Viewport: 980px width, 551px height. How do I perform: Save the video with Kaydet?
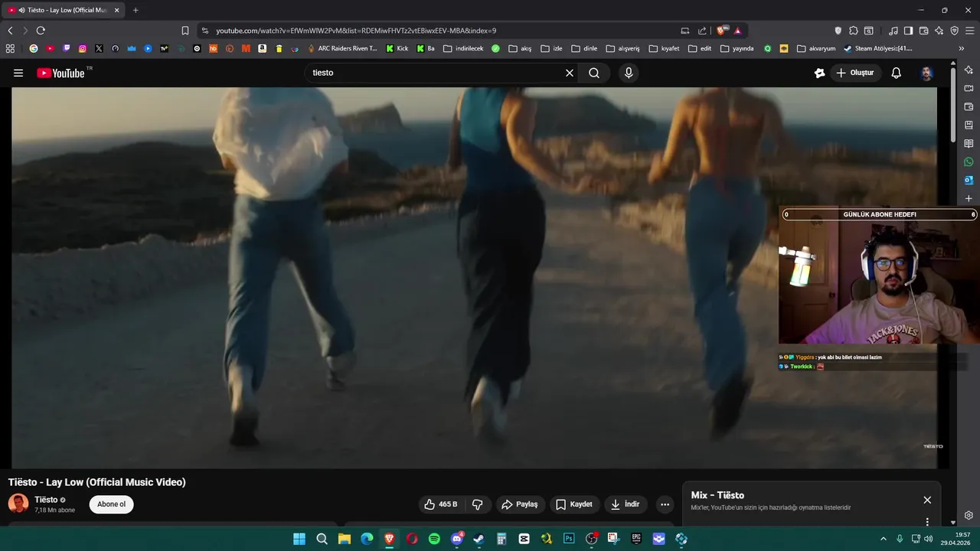[x=574, y=504]
